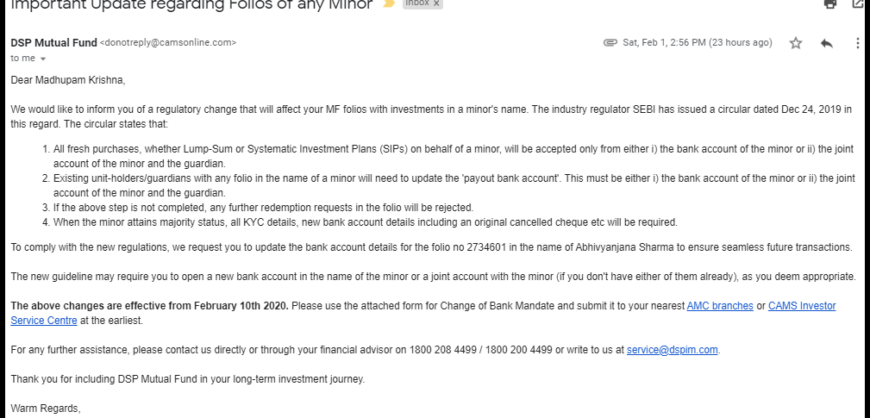Image resolution: width=870 pixels, height=418 pixels.
Task: Click the Inbox label chip
Action: (417, 3)
